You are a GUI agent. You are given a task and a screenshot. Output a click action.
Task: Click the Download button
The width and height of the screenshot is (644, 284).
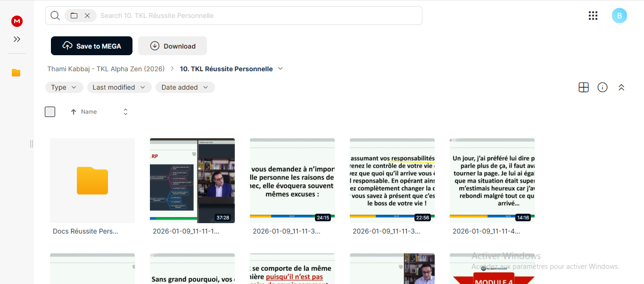[173, 46]
